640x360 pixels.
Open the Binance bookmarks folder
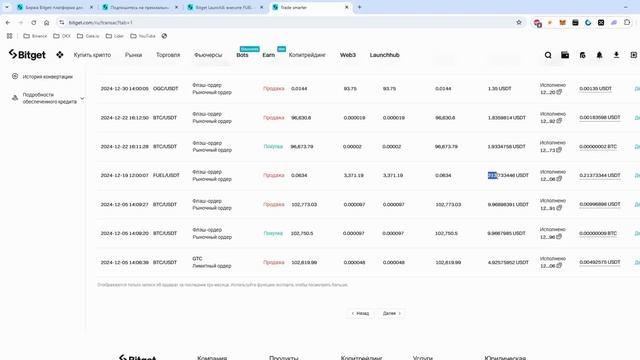point(35,36)
